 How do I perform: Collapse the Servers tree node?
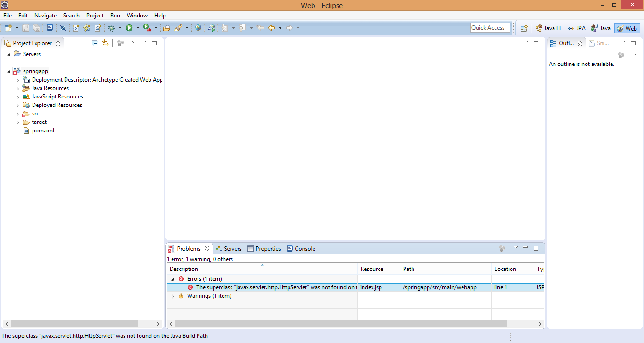pyautogui.click(x=8, y=55)
